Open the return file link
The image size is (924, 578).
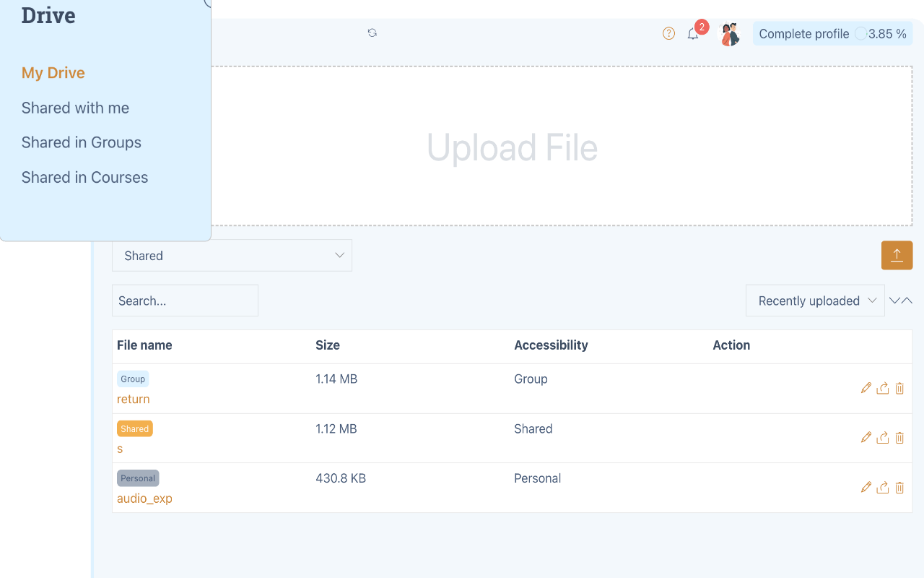[x=134, y=399]
